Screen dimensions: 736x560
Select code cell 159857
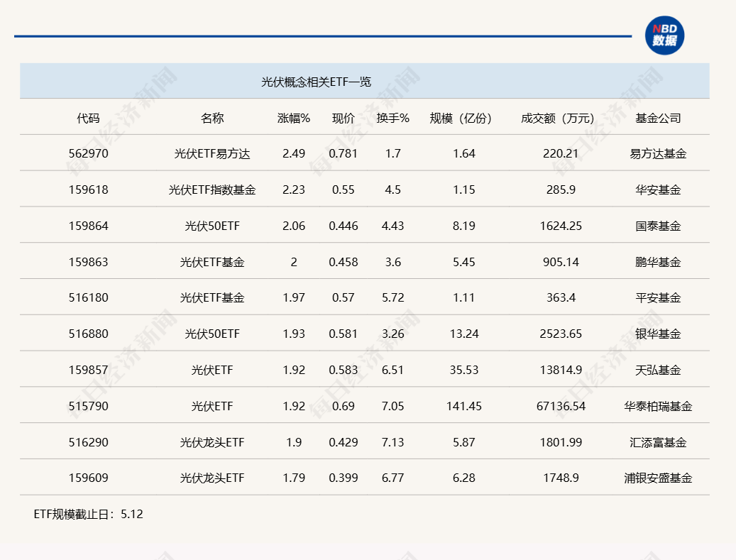[x=88, y=370]
